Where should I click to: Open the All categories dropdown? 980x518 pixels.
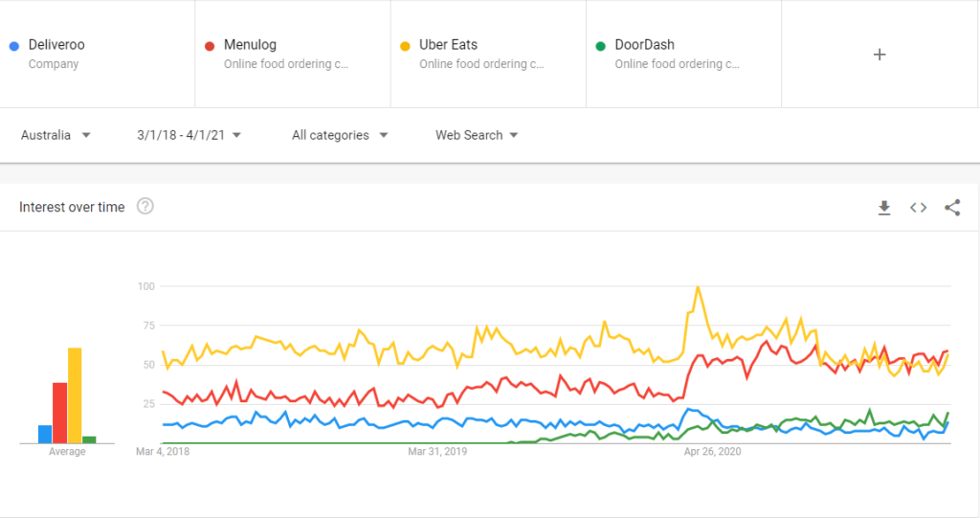[340, 135]
